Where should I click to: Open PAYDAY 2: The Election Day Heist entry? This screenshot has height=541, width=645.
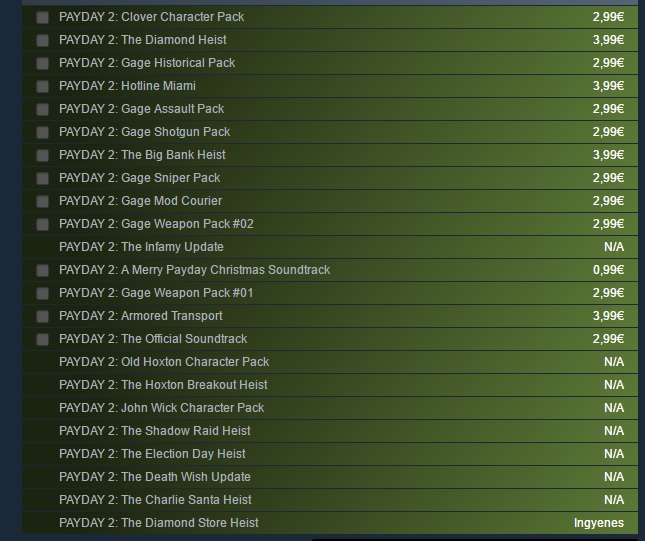pyautogui.click(x=152, y=454)
